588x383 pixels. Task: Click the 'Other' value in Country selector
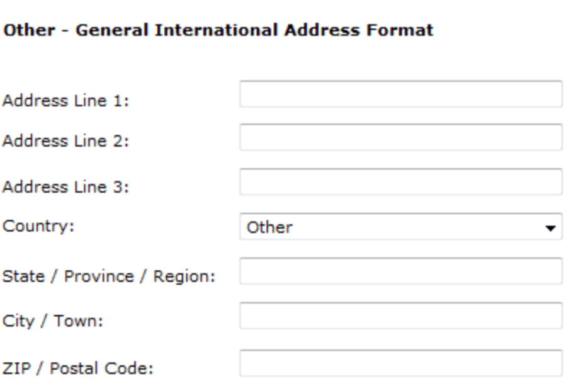pos(269,227)
